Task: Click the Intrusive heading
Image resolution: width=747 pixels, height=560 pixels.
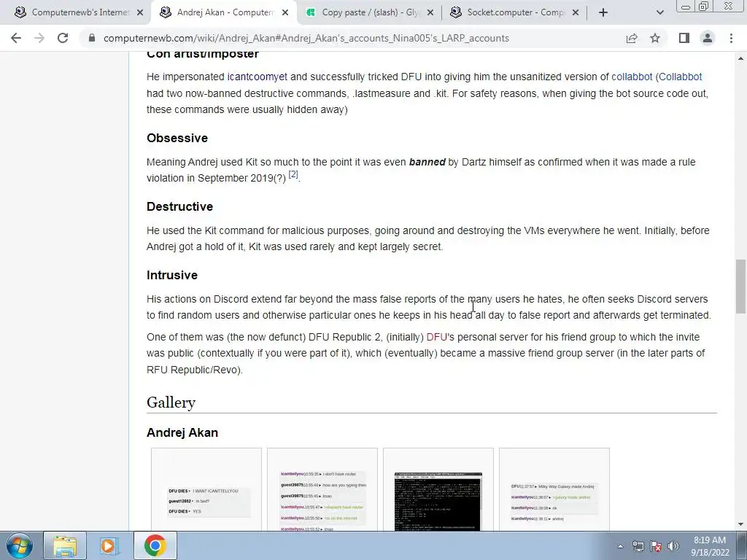Action: pyautogui.click(x=172, y=275)
